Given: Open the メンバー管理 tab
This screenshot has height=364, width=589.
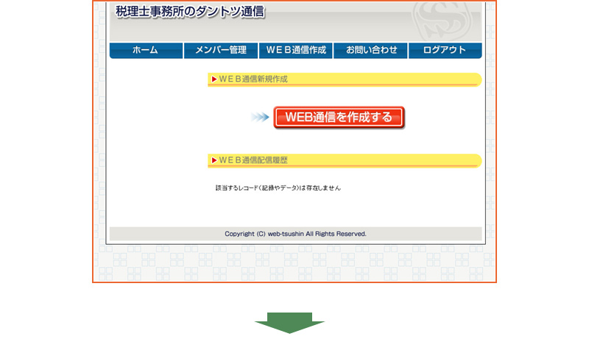Looking at the screenshot, I should click(221, 51).
